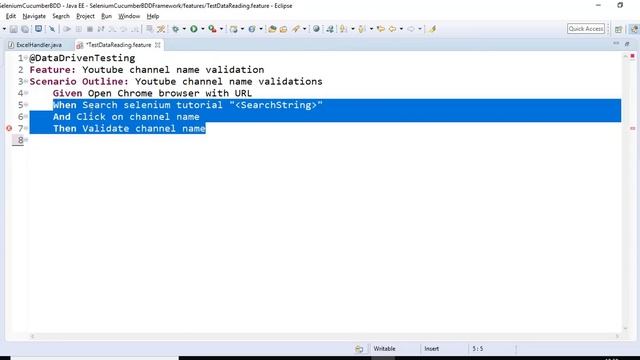Click the Open Type icon
640x360 pixels.
[272, 29]
